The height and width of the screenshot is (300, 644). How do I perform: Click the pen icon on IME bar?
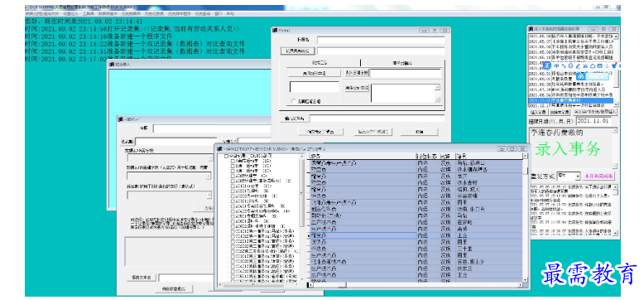click(x=578, y=65)
